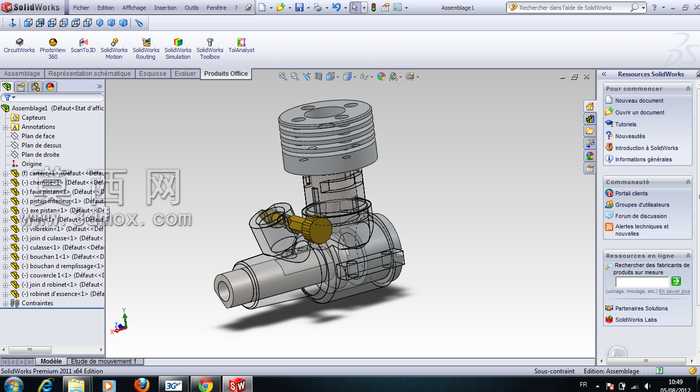Open SolidWorks Toolbox
This screenshot has width=700, height=392.
[209, 48]
